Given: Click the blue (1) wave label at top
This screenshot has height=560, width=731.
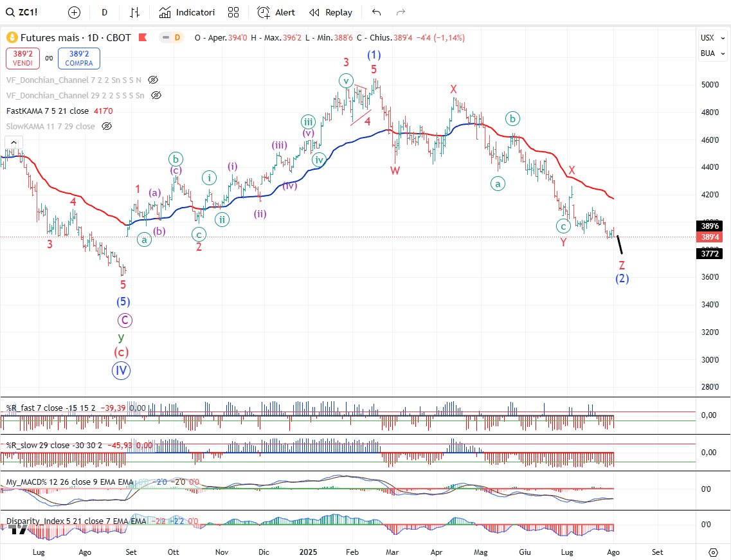Looking at the screenshot, I should [374, 55].
